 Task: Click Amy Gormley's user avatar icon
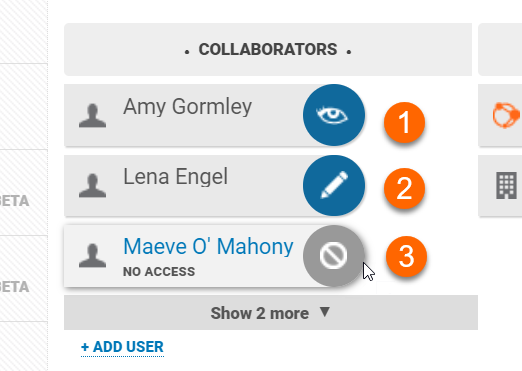pyautogui.click(x=92, y=116)
